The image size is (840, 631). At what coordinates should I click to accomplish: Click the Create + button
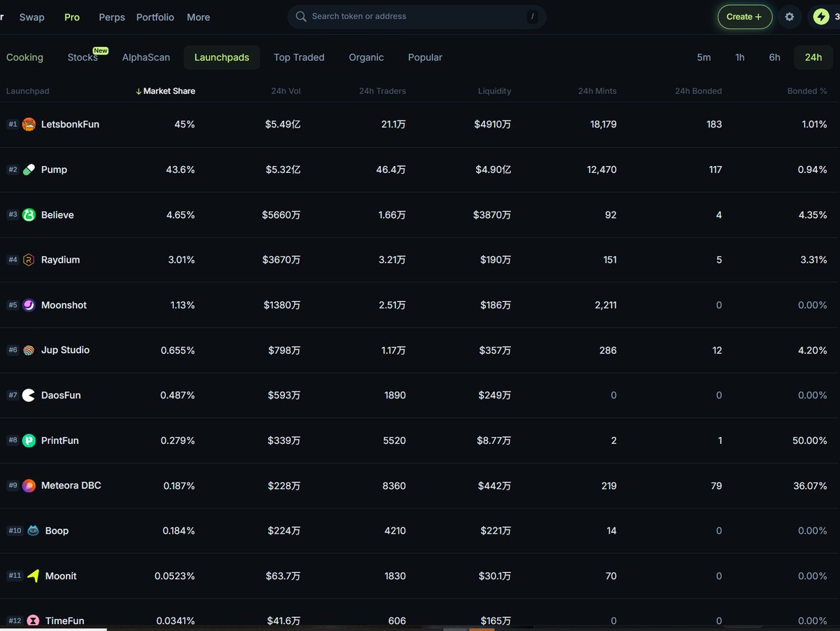point(745,17)
